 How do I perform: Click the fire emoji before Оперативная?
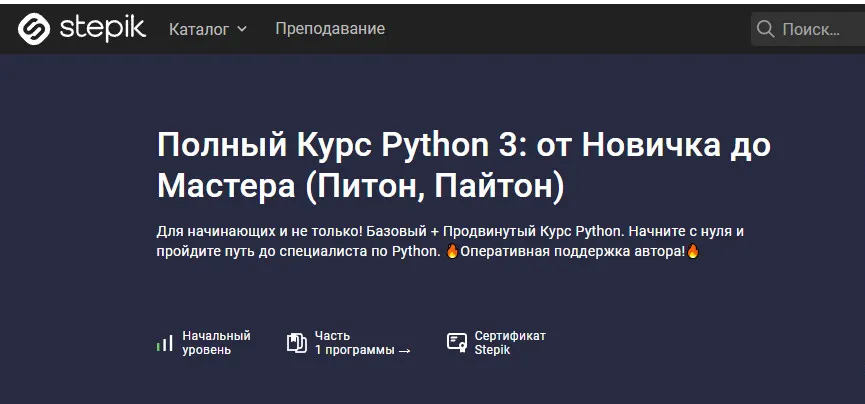pos(452,251)
